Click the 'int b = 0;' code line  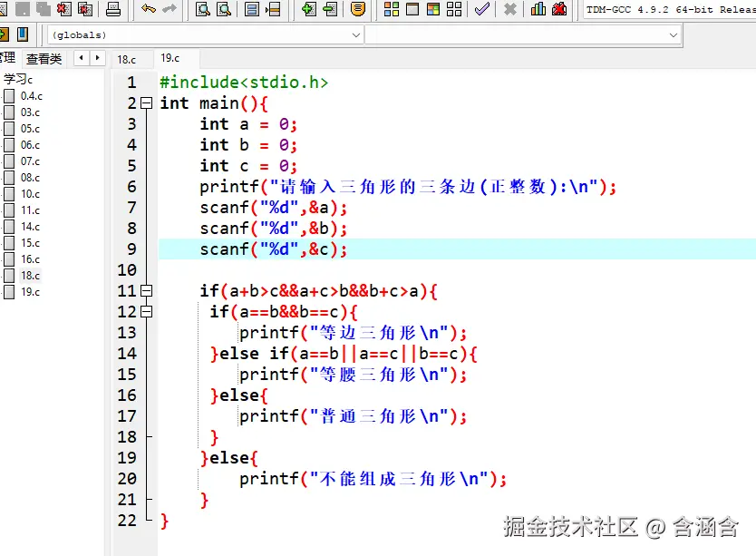coord(248,145)
